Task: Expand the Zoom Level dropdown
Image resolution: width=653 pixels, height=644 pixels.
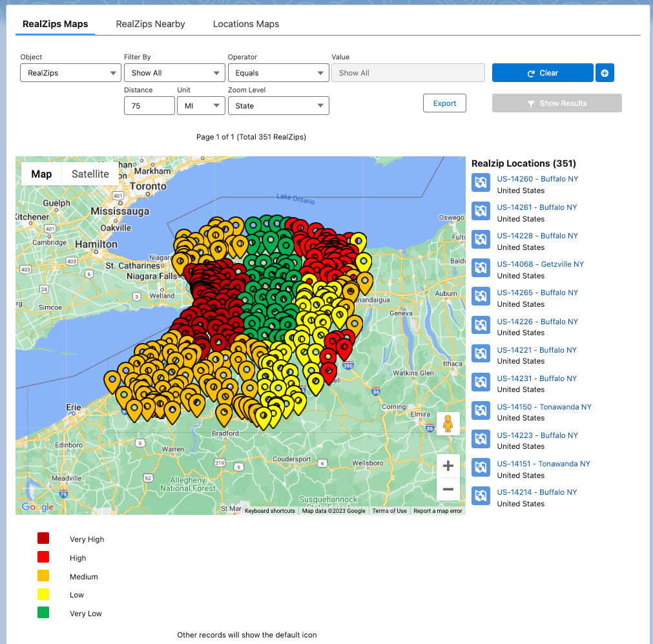Action: coord(278,105)
